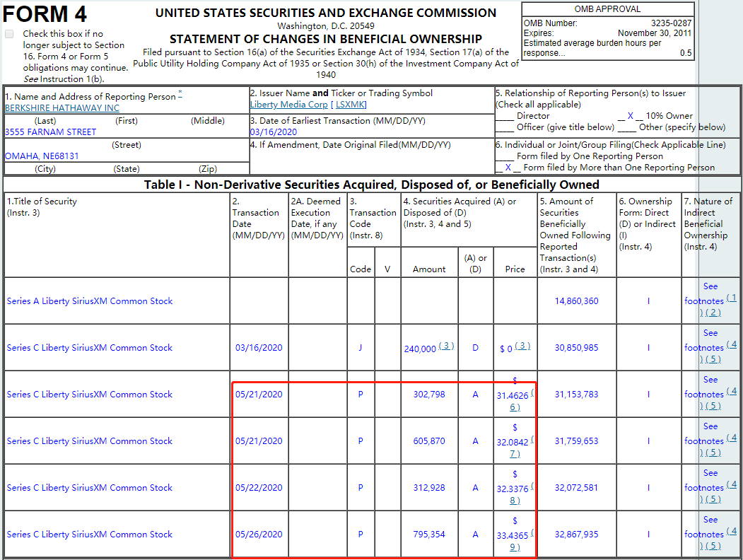743x560 pixels.
Task: Click the FORM 4 title
Action: coord(45,13)
